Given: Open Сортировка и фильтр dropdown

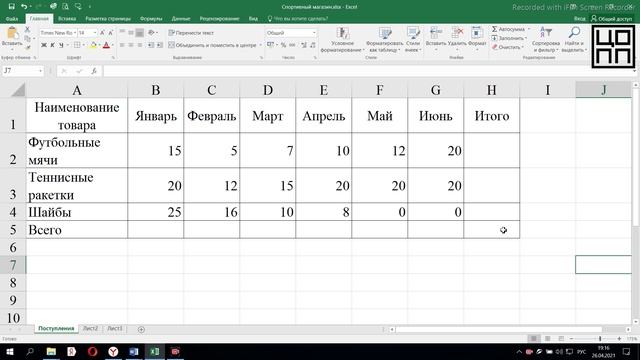Looking at the screenshot, I should point(546,40).
